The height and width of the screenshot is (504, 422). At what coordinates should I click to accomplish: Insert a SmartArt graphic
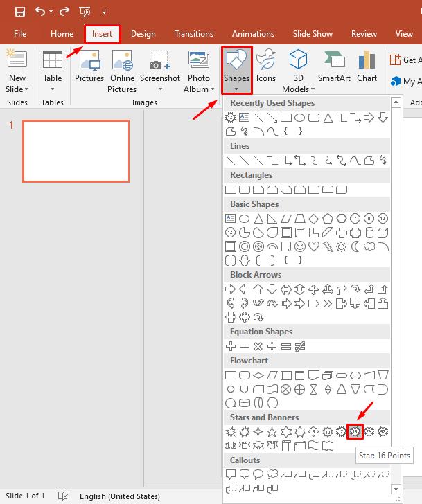click(x=334, y=66)
